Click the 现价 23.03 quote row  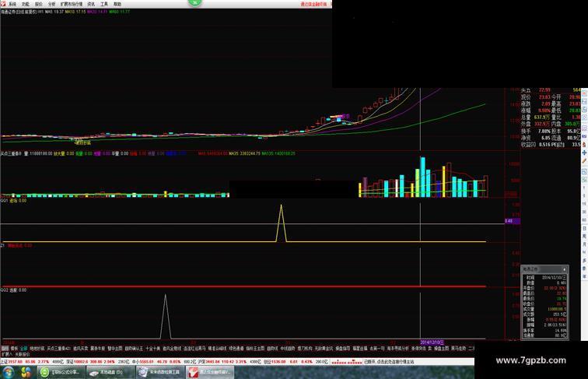535,97
